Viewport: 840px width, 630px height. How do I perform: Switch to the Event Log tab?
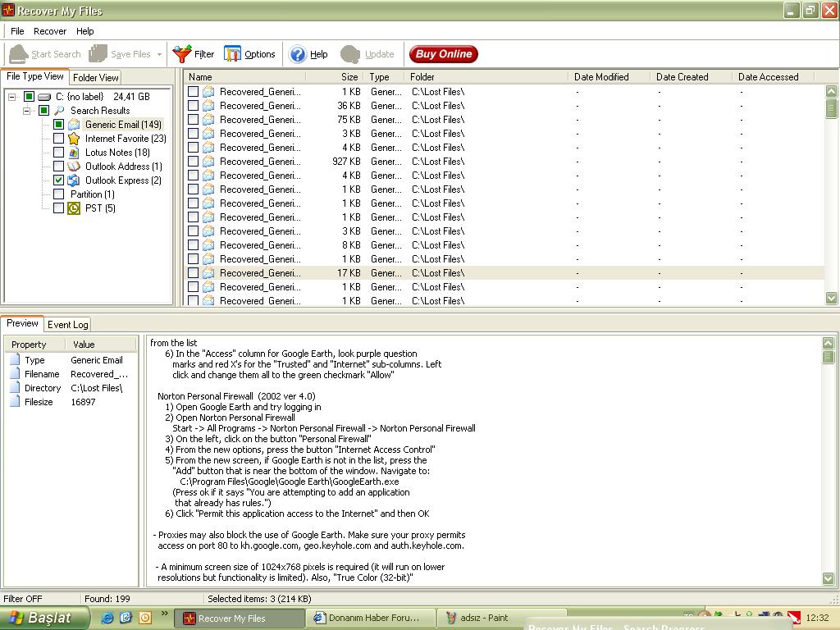[x=67, y=325]
